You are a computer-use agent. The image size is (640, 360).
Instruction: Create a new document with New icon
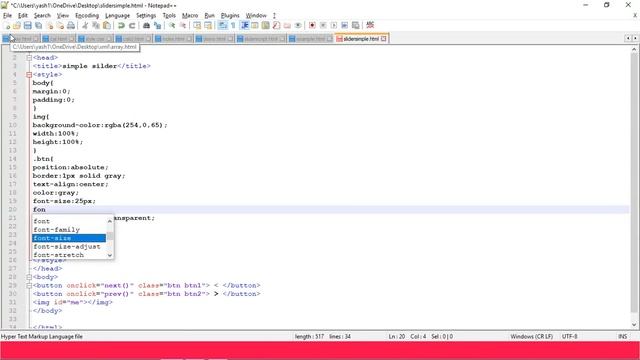[x=7, y=25]
